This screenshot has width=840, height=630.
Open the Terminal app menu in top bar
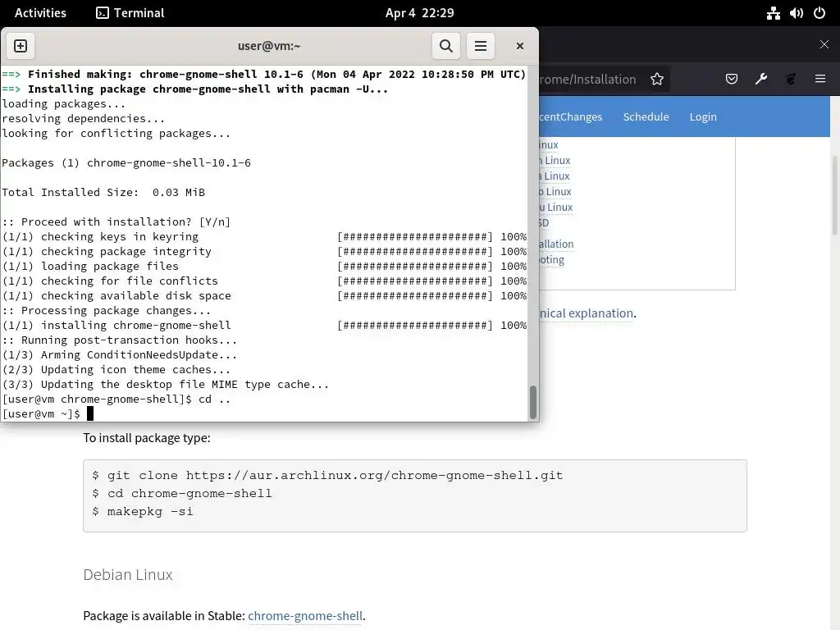tap(130, 13)
